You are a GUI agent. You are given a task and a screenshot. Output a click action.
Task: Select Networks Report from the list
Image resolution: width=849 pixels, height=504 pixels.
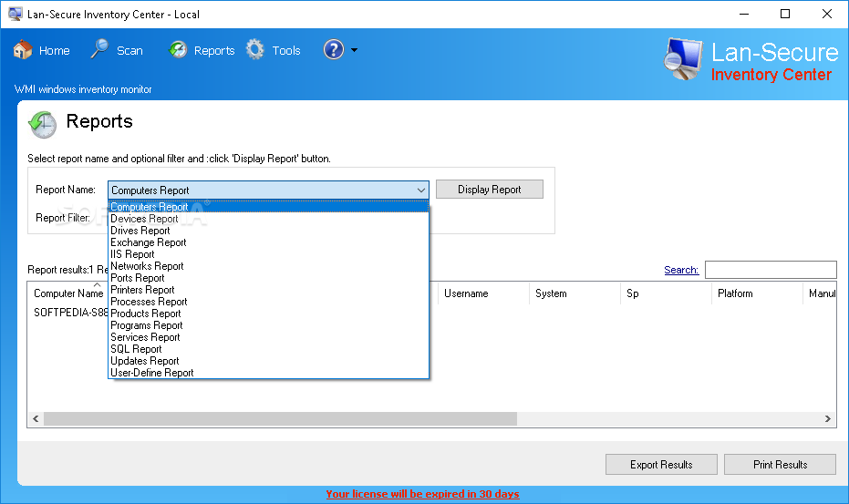pos(268,266)
